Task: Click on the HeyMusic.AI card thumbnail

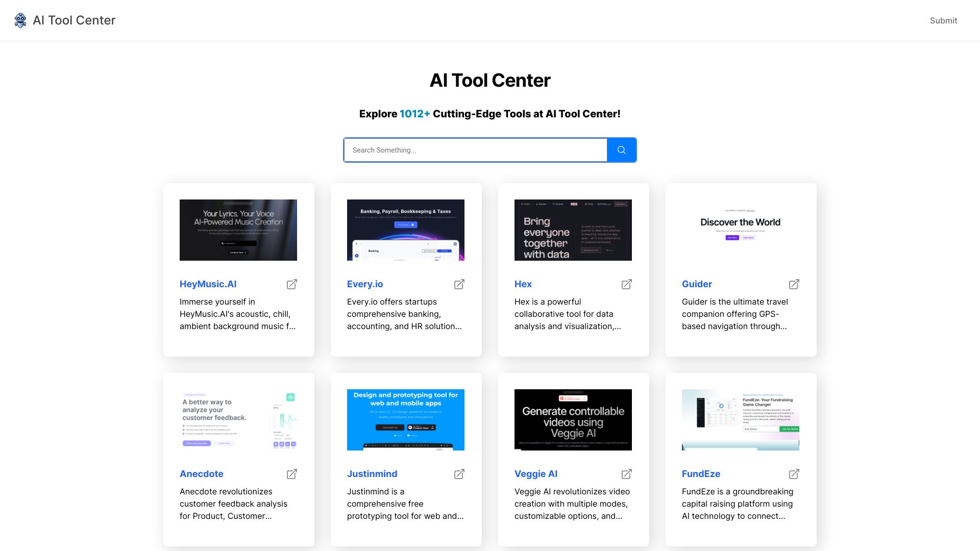Action: (x=238, y=230)
